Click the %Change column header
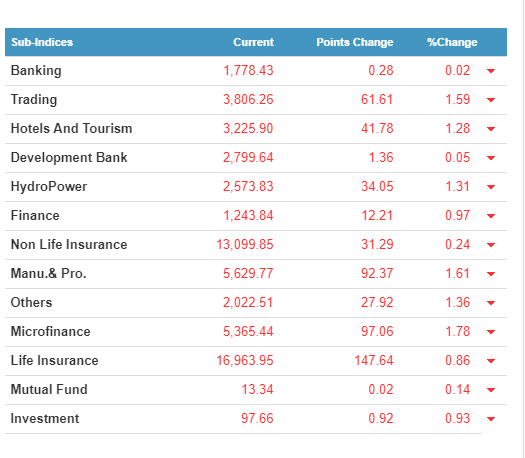This screenshot has height=458, width=525. point(452,42)
